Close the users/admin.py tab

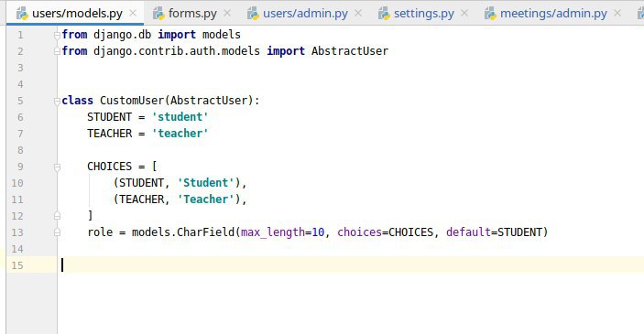[x=358, y=13]
